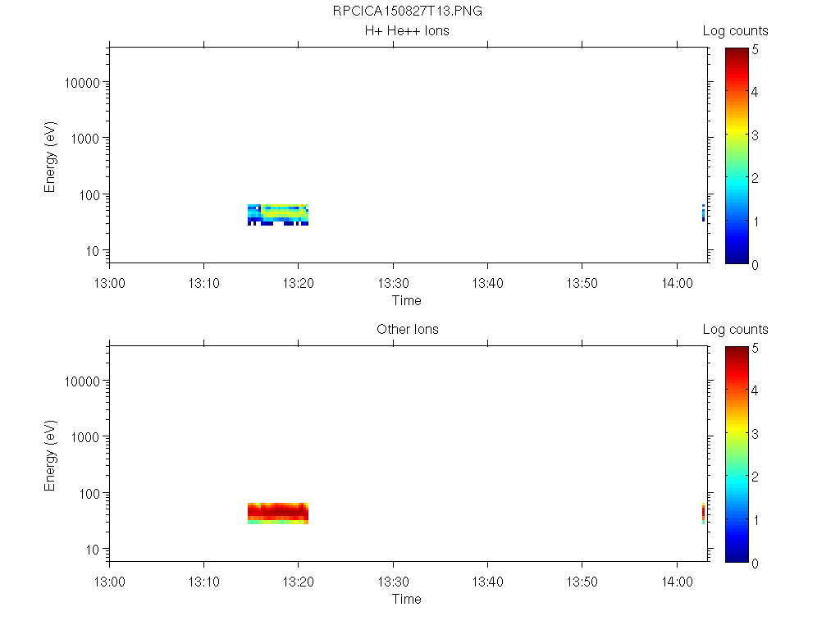The height and width of the screenshot is (630, 840).
Task: Click the 10 energy tick in H+ He++ Ions plot
Action: (93, 251)
